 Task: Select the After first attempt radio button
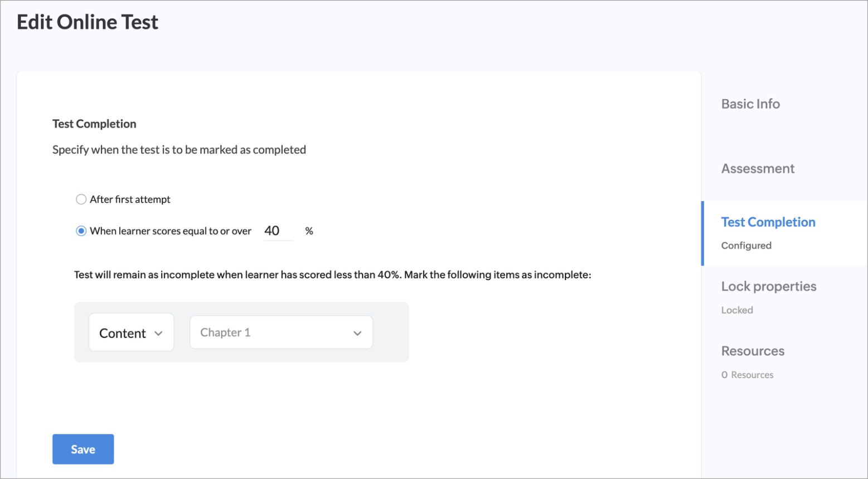point(81,199)
